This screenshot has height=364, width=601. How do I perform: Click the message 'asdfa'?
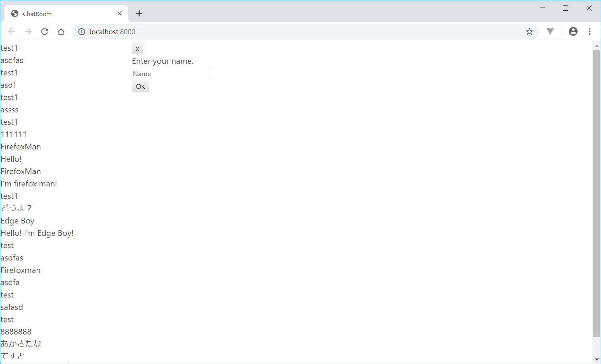tap(10, 282)
